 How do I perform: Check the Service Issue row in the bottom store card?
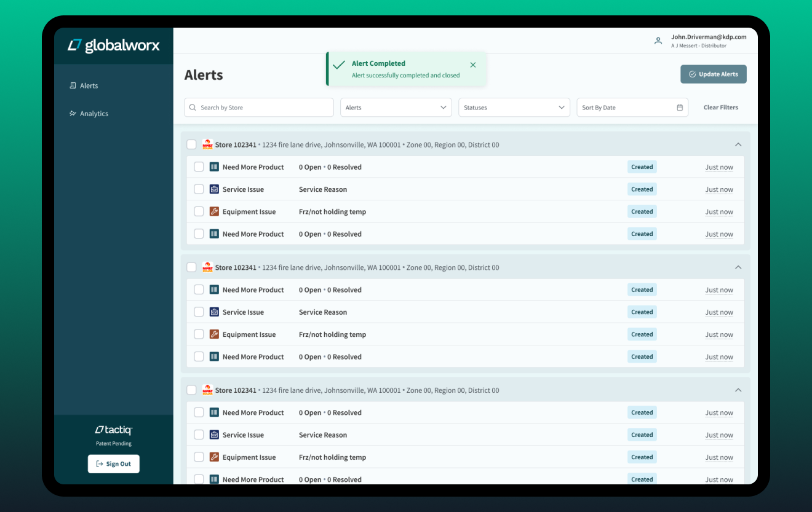[x=199, y=435]
